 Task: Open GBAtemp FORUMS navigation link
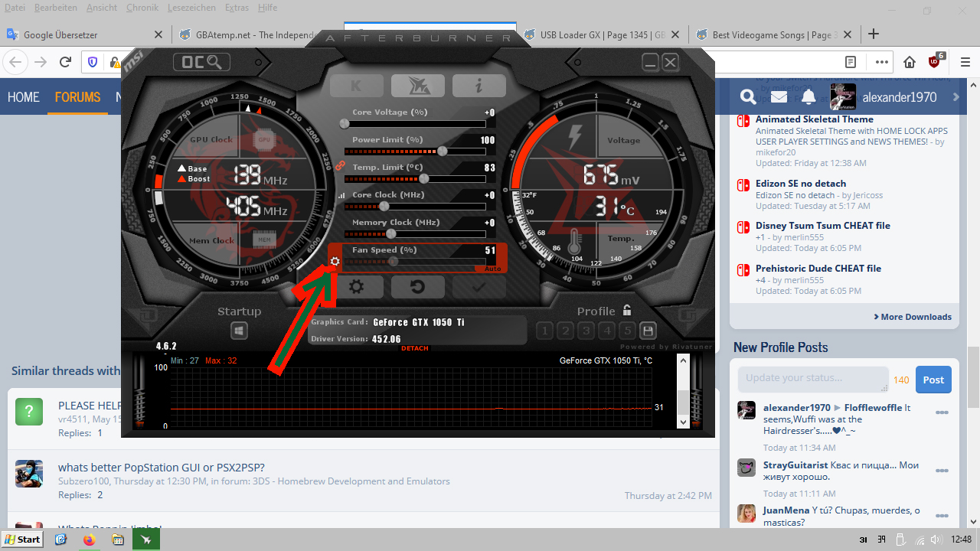(x=77, y=97)
